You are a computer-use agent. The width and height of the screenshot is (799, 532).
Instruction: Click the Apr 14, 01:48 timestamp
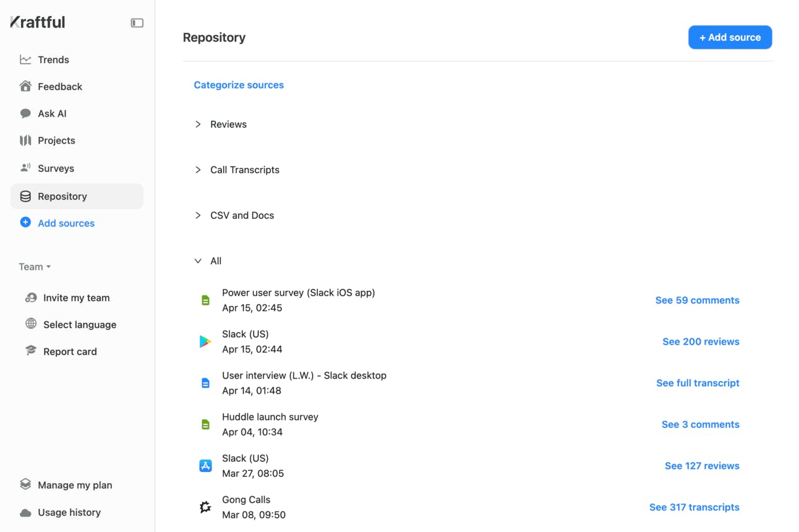(x=252, y=391)
